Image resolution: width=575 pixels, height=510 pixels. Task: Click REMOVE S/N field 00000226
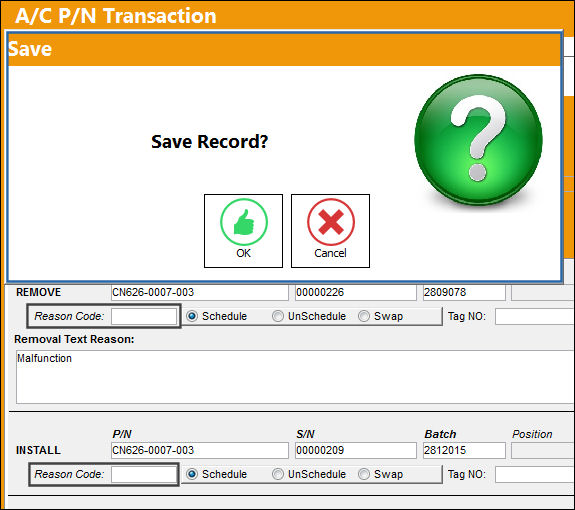[355, 292]
